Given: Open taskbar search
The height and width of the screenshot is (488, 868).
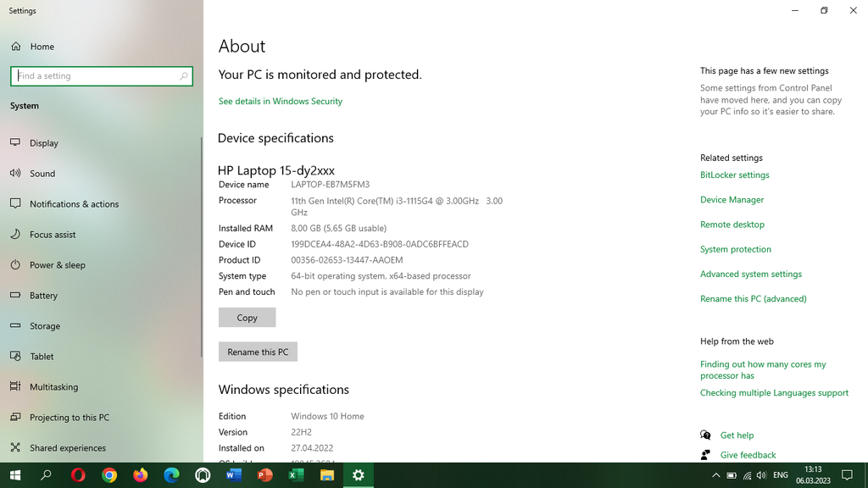Looking at the screenshot, I should [x=47, y=475].
